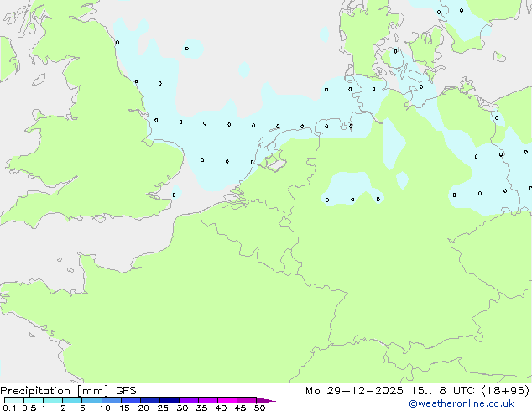Click the '15..18 UTC' time text
The image size is (532, 411).
(442, 391)
